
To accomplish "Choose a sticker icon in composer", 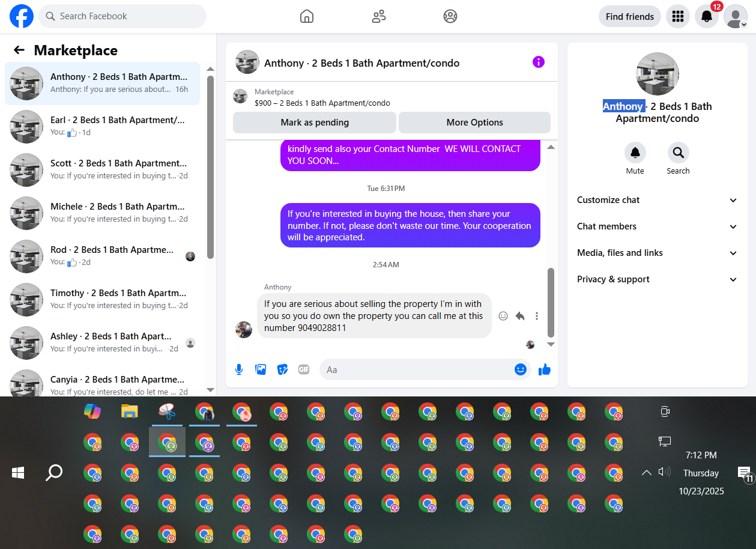I will (x=282, y=369).
